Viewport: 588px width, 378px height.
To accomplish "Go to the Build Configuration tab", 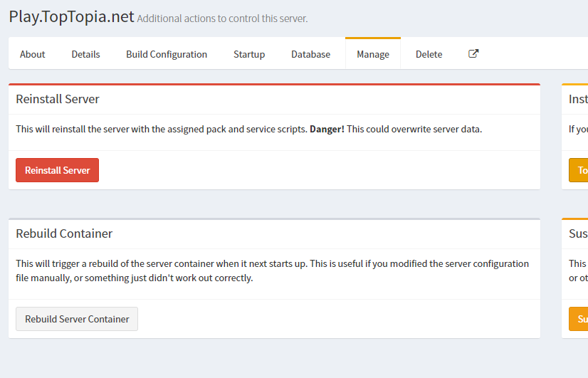I will click(x=167, y=54).
